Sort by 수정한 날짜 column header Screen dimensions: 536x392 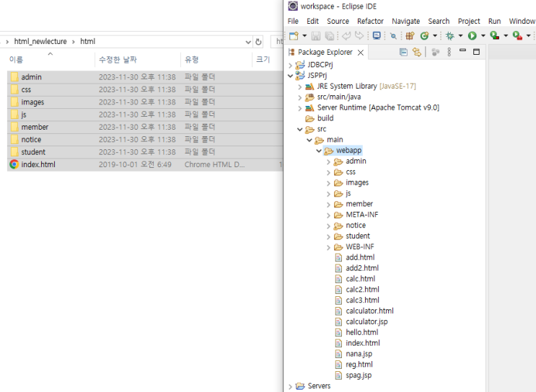tap(118, 60)
